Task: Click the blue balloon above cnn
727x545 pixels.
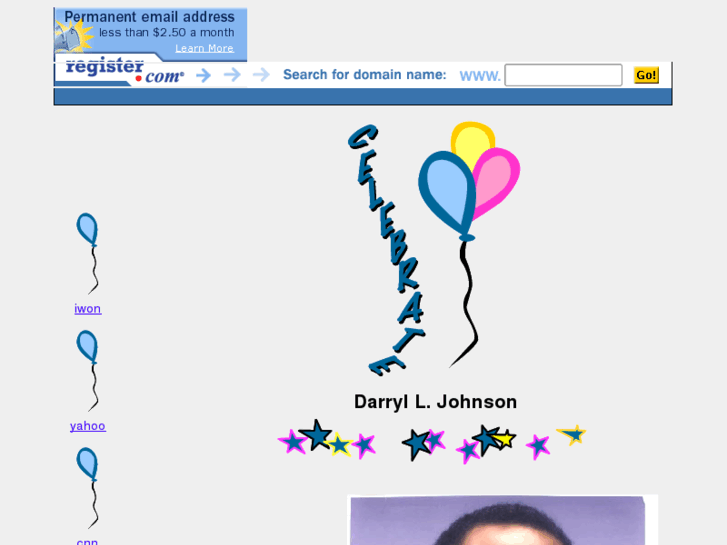Action: (x=88, y=488)
